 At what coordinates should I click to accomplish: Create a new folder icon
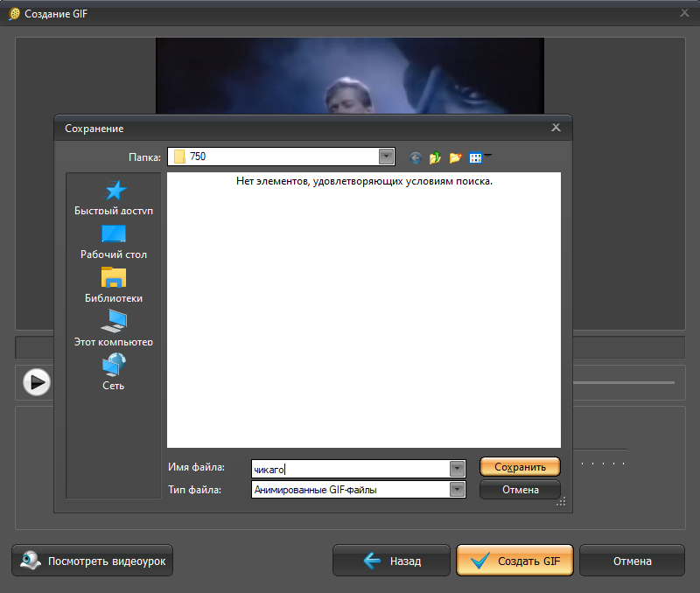pos(455,158)
